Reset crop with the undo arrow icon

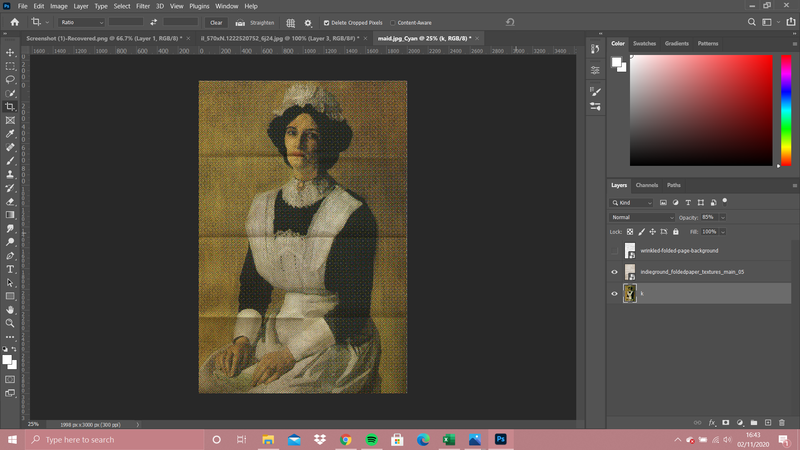point(510,22)
